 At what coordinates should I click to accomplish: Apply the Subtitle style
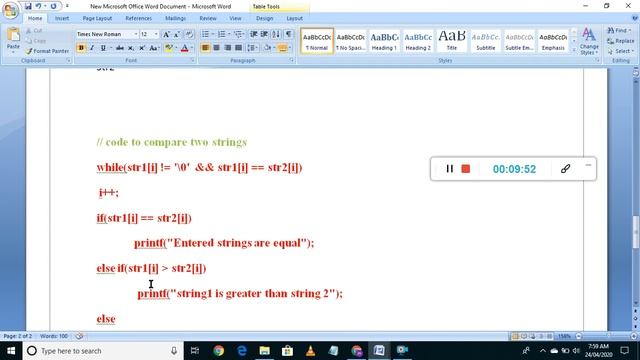(x=486, y=41)
